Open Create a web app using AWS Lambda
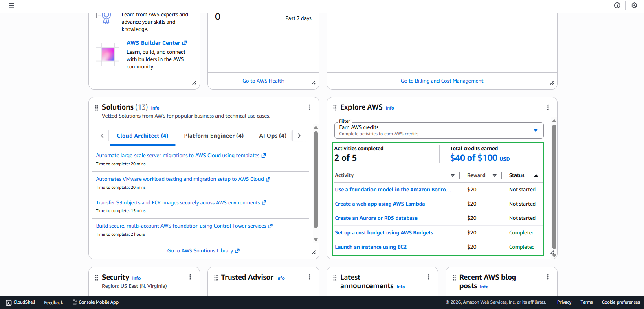This screenshot has width=644, height=309. (x=380, y=204)
